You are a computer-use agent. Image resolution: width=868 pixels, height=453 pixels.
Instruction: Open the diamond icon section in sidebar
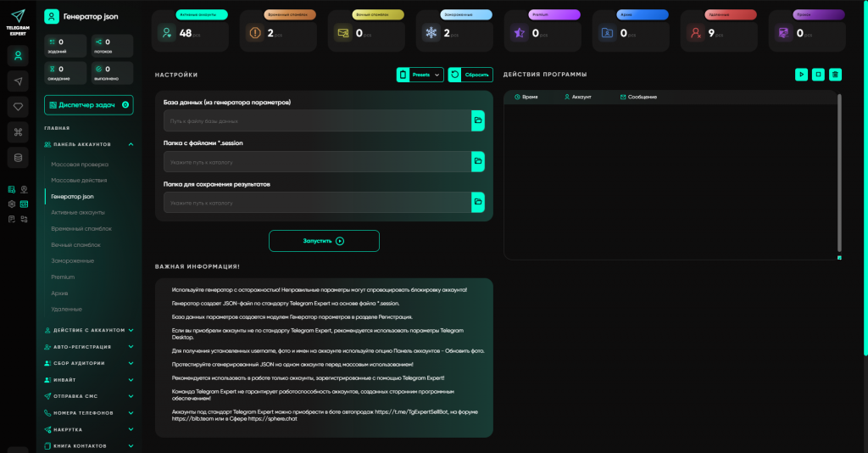click(x=18, y=106)
